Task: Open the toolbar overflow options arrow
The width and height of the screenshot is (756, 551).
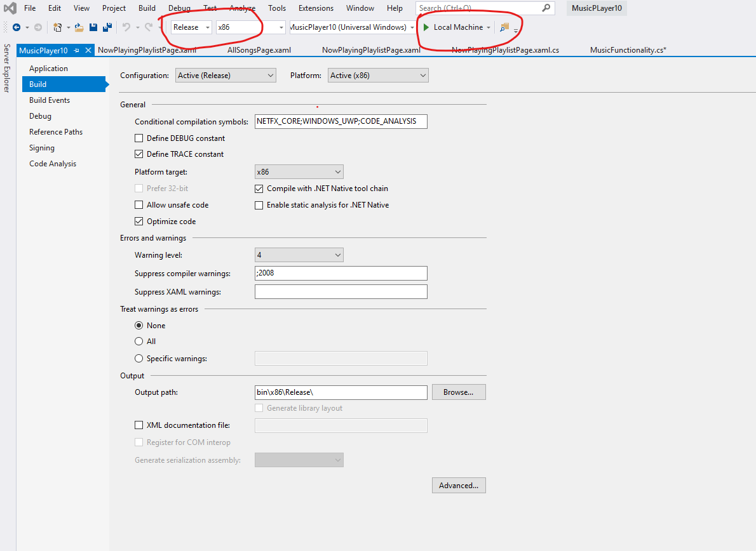Action: tap(516, 30)
